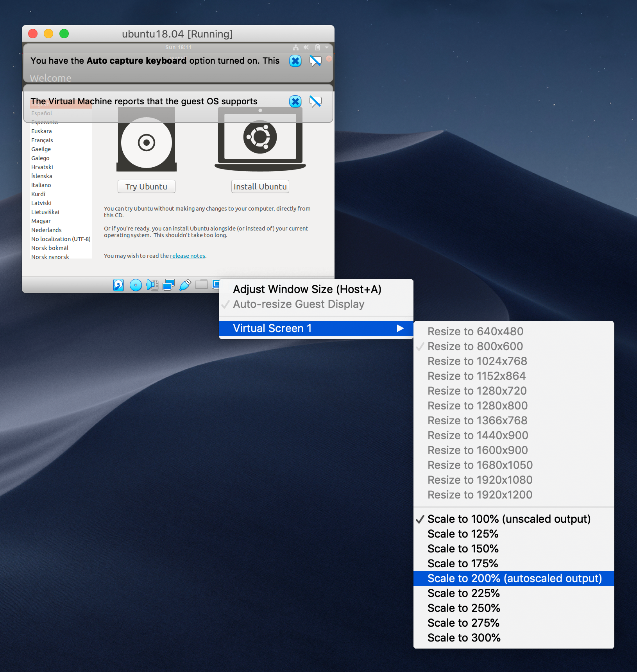The height and width of the screenshot is (672, 637).
Task: Select Galego in the language list
Action: pyautogui.click(x=61, y=158)
